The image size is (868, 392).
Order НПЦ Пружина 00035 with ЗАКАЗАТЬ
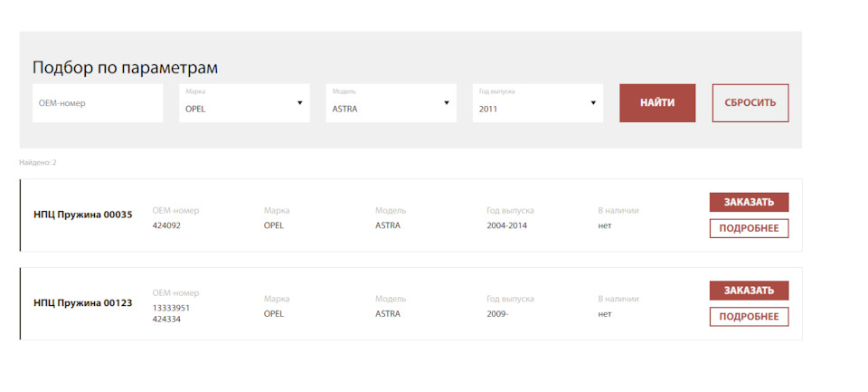coord(749,202)
